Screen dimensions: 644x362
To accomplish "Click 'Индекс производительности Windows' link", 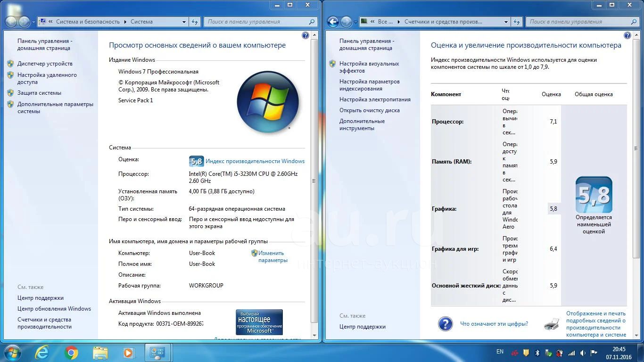I will pos(255,161).
